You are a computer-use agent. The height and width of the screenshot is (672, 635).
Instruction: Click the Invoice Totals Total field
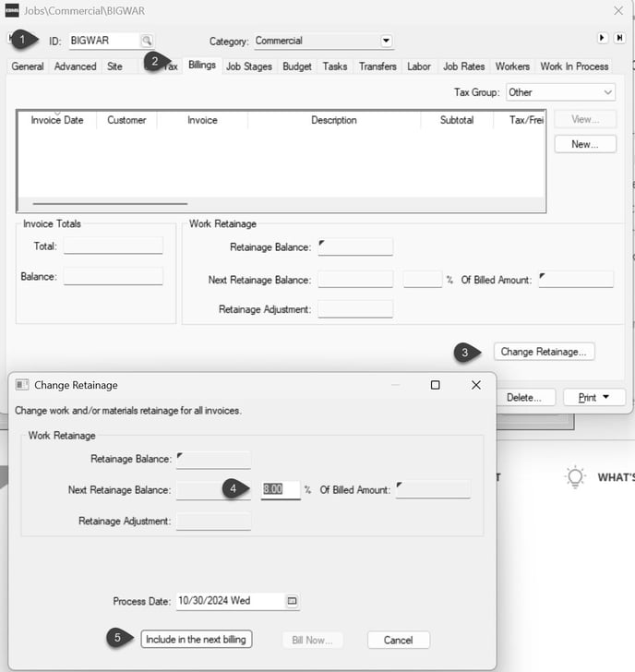point(114,246)
